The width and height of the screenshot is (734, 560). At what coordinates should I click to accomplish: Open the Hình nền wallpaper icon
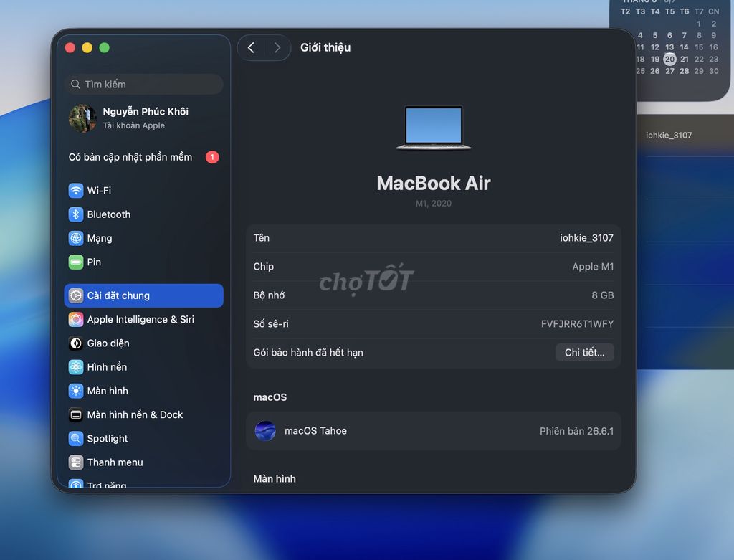[76, 367]
